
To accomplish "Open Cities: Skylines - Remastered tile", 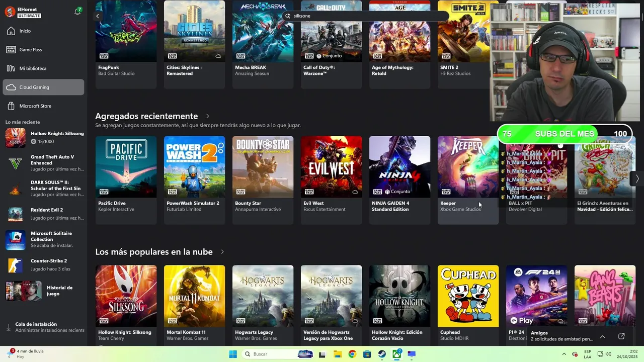I will (194, 44).
